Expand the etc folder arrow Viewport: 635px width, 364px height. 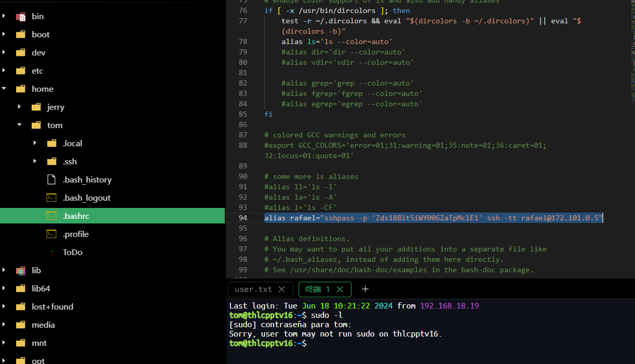(x=4, y=71)
